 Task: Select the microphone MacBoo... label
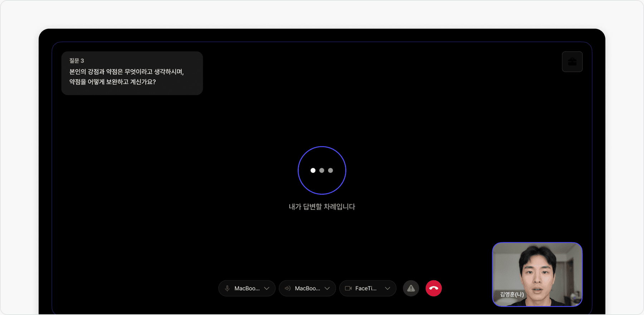(x=247, y=288)
